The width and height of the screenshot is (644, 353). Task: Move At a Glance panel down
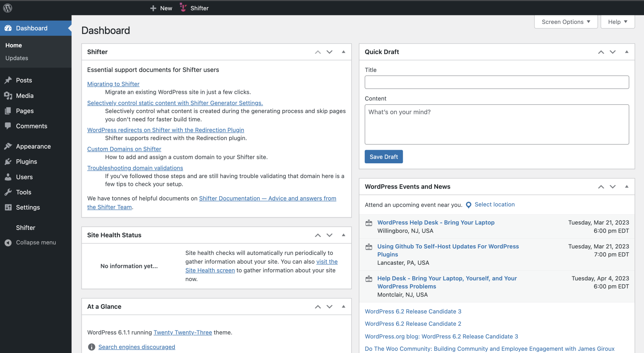click(x=329, y=307)
